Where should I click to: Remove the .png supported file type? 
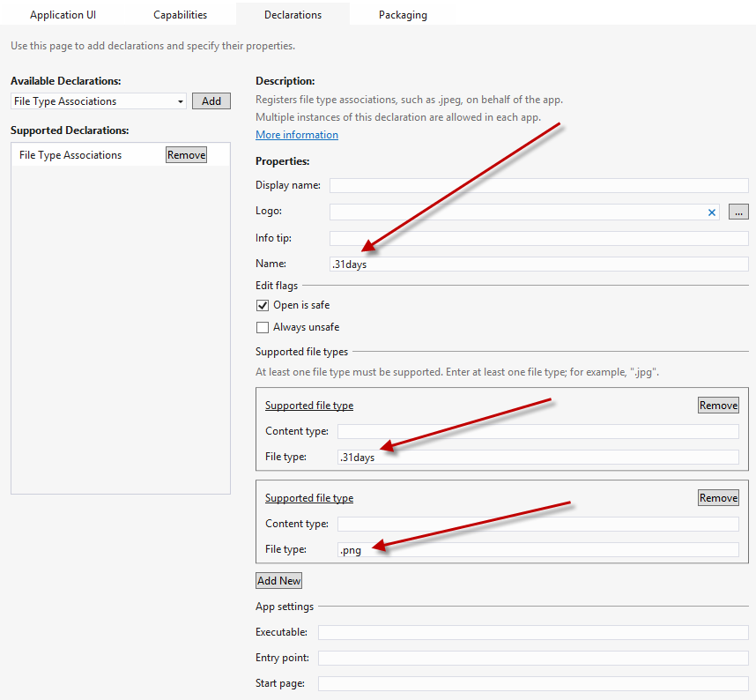point(718,498)
